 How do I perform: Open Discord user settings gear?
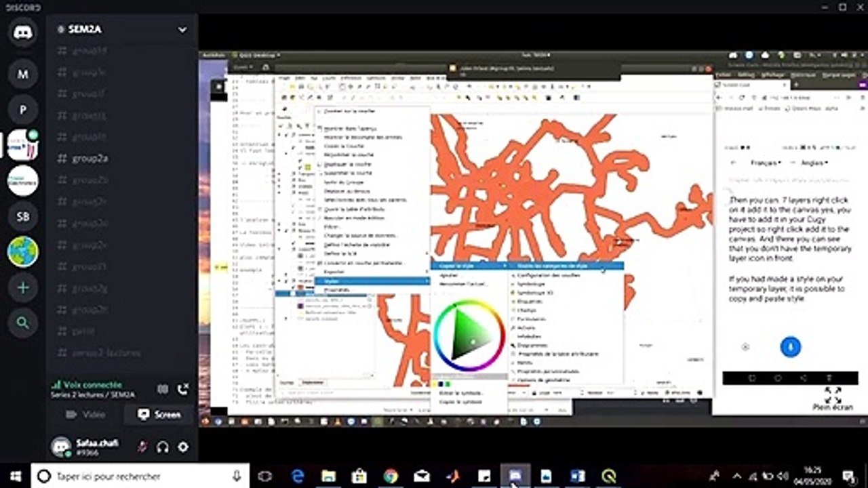[x=183, y=447]
